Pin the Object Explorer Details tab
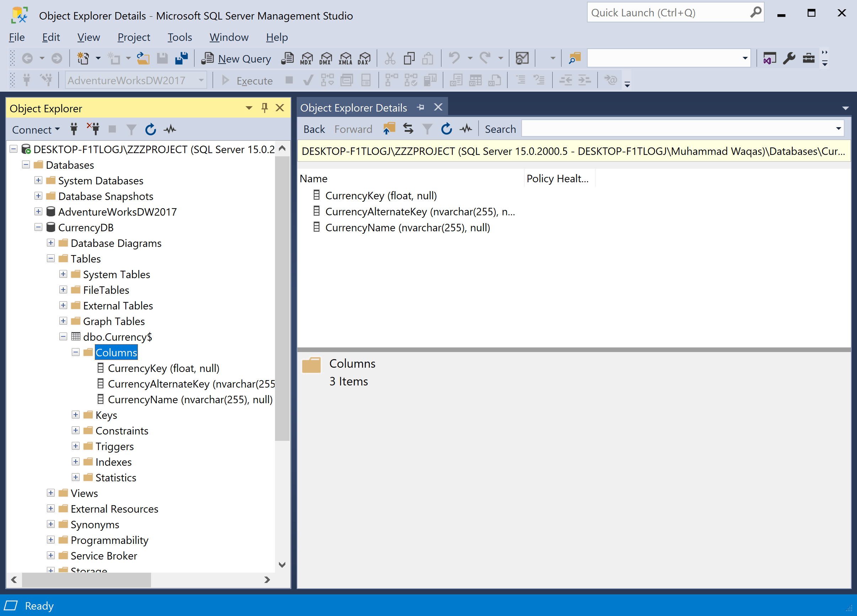Image resolution: width=857 pixels, height=616 pixels. (x=421, y=108)
